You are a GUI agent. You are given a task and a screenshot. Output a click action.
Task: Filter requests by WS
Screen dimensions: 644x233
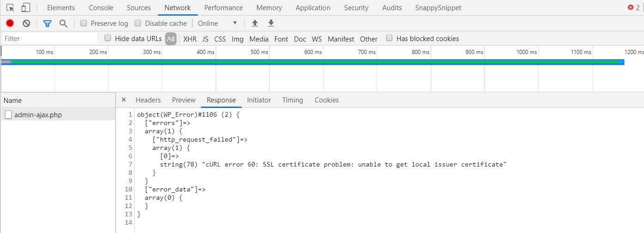(317, 39)
